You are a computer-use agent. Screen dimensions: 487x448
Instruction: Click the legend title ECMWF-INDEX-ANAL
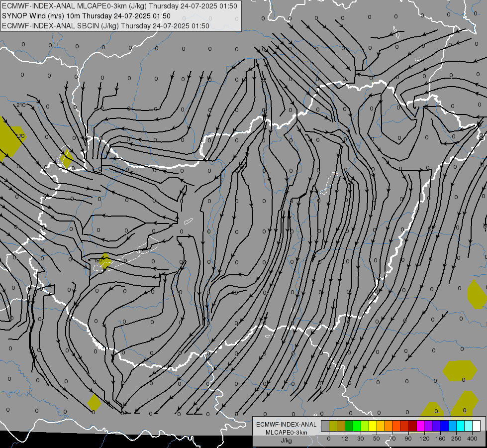click(x=286, y=425)
